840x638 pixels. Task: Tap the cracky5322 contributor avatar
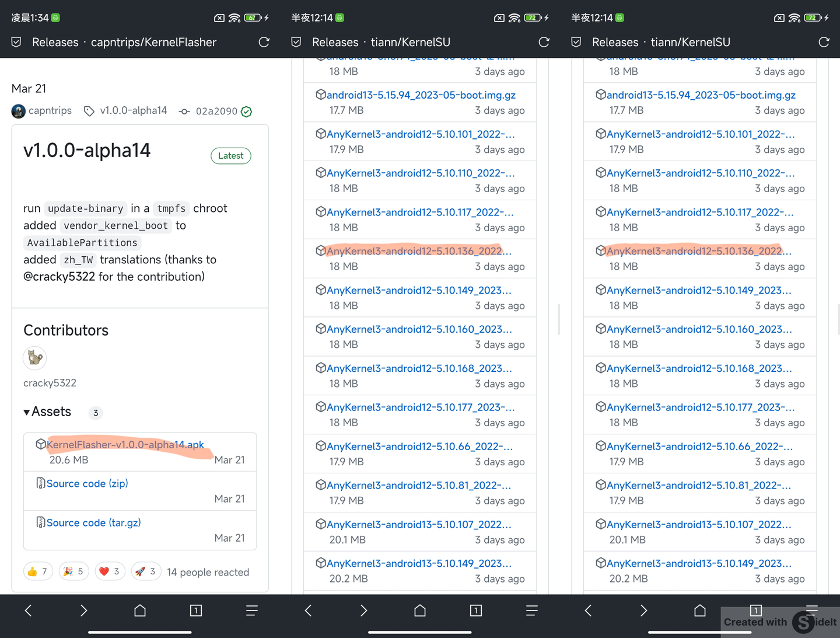pos(34,358)
